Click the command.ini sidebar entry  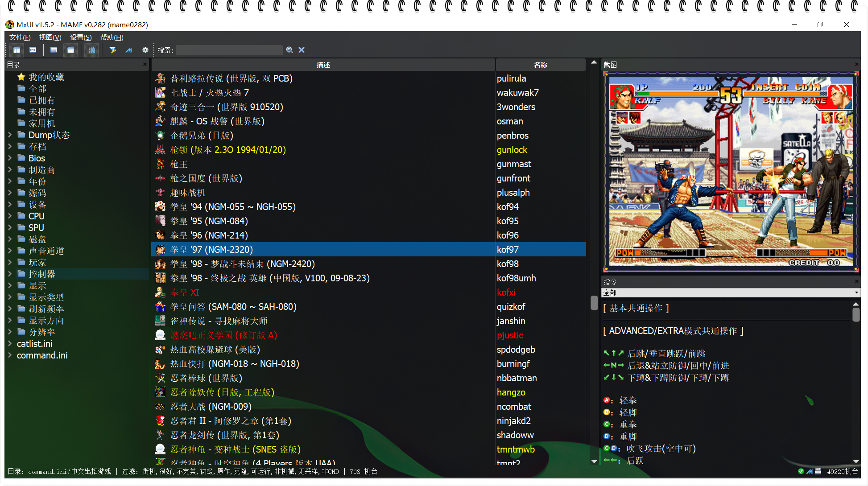point(42,355)
